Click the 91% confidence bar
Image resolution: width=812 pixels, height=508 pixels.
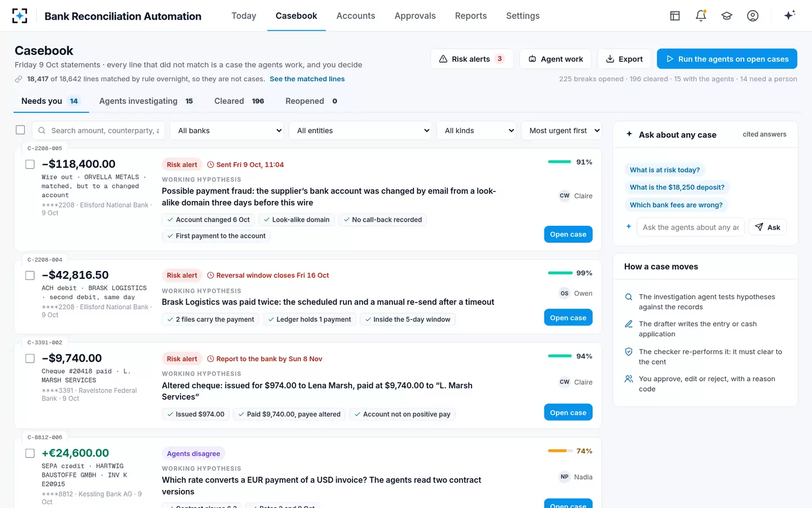559,162
